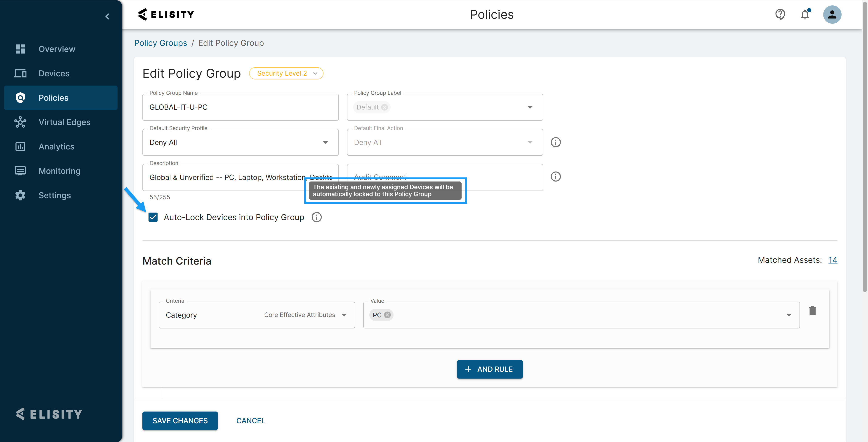Collapse the sidebar with the chevron arrow
Image resolution: width=868 pixels, height=442 pixels.
click(x=107, y=16)
